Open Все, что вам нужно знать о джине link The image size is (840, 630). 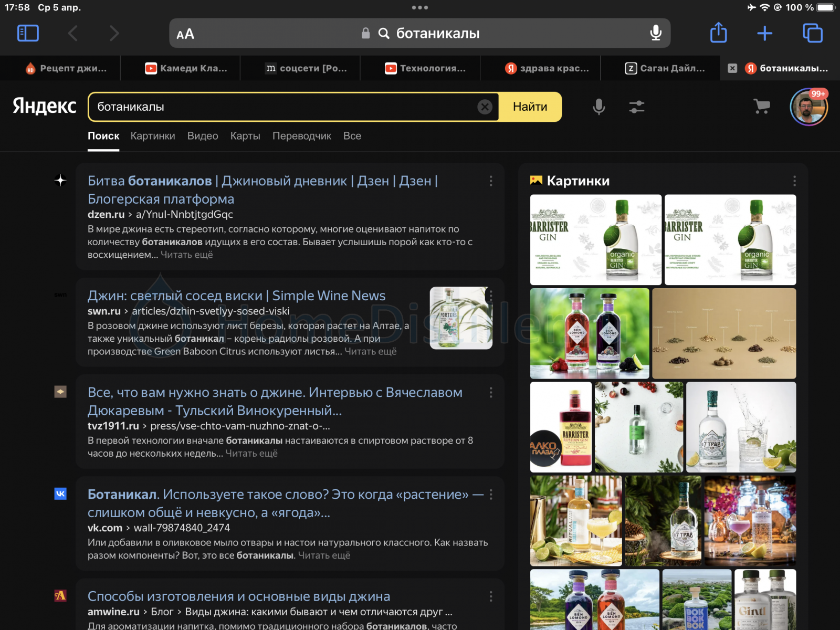click(x=275, y=401)
